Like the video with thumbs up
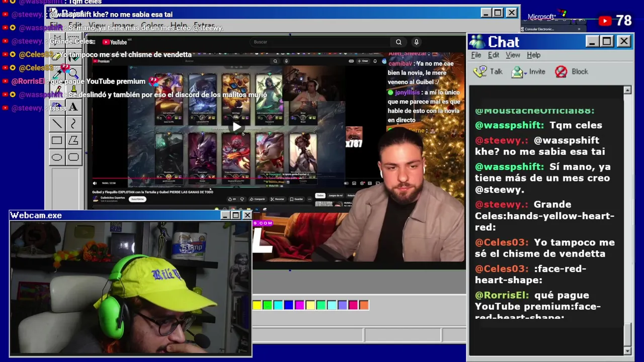Viewport: 644px width, 362px height. pyautogui.click(x=232, y=199)
